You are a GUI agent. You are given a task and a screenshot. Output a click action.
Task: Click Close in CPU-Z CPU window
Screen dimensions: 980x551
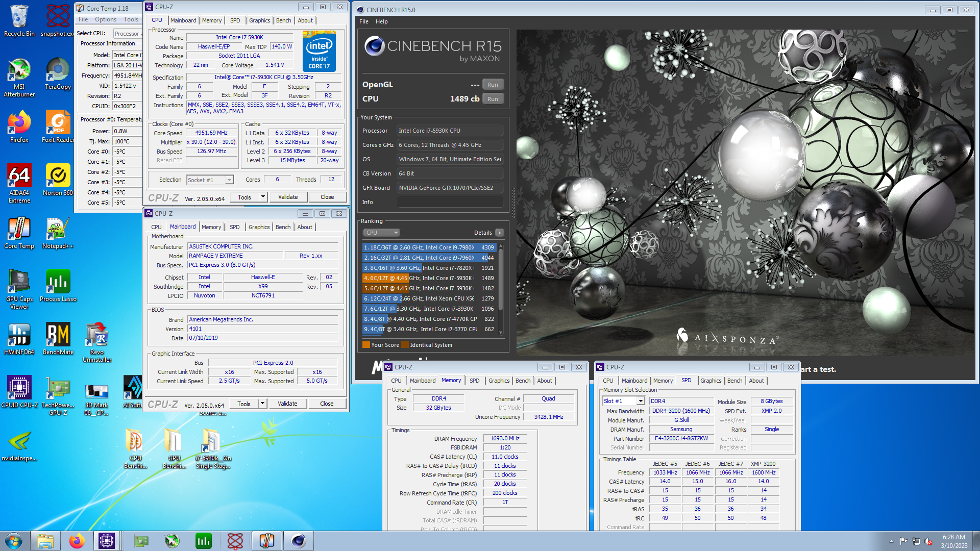coord(327,197)
